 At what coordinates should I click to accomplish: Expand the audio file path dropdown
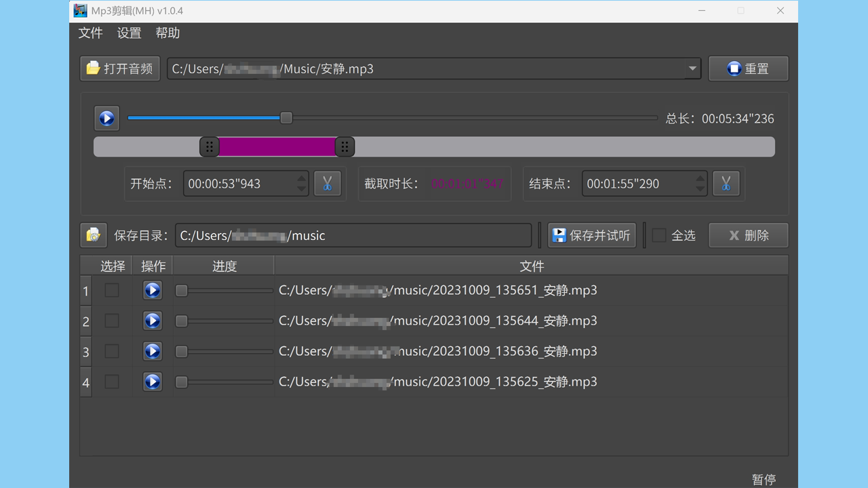[692, 68]
